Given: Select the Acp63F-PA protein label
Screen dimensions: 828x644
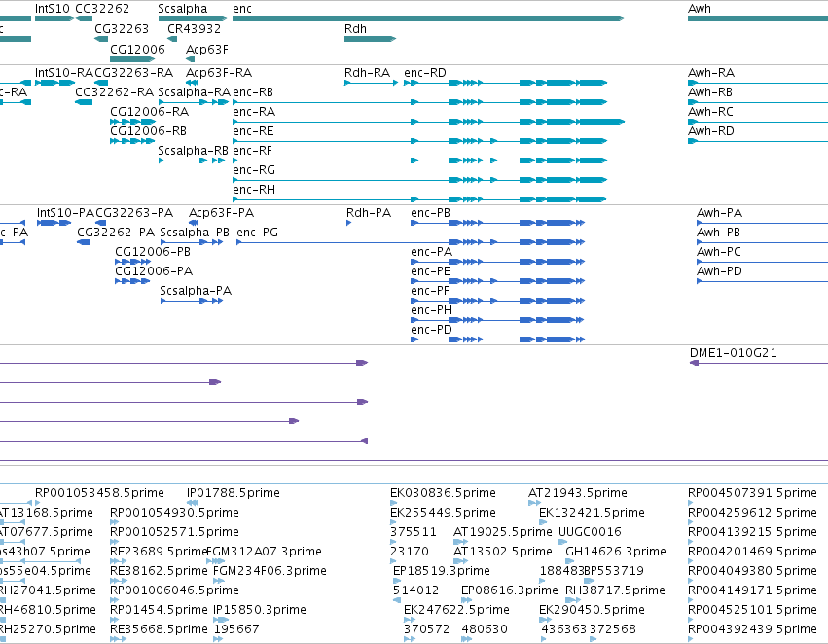Looking at the screenshot, I should [x=221, y=213].
